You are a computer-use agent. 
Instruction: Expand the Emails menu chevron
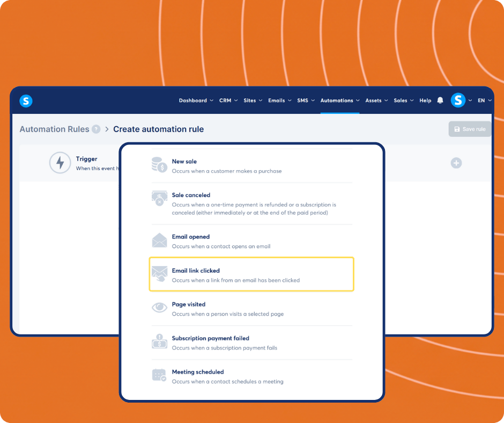pyautogui.click(x=290, y=100)
